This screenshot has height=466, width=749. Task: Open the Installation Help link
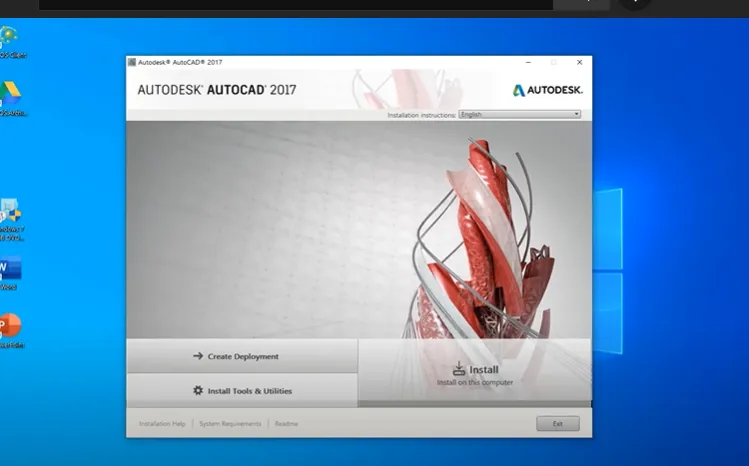[162, 424]
